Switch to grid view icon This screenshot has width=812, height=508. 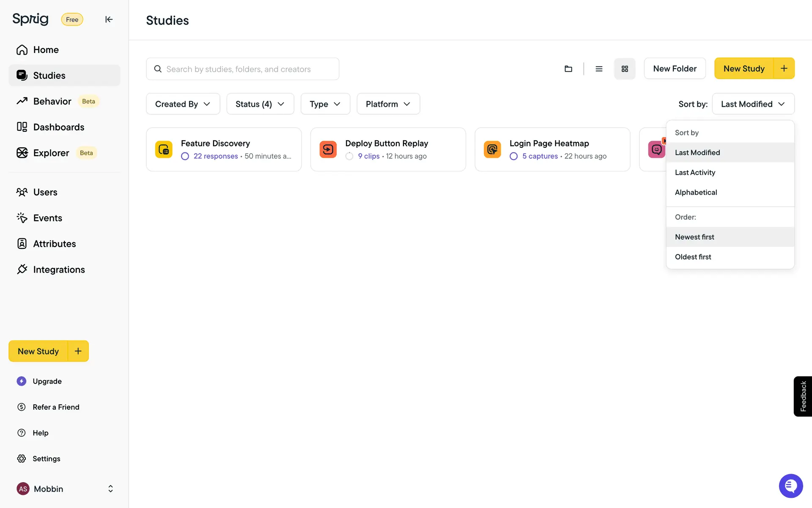[x=625, y=69]
